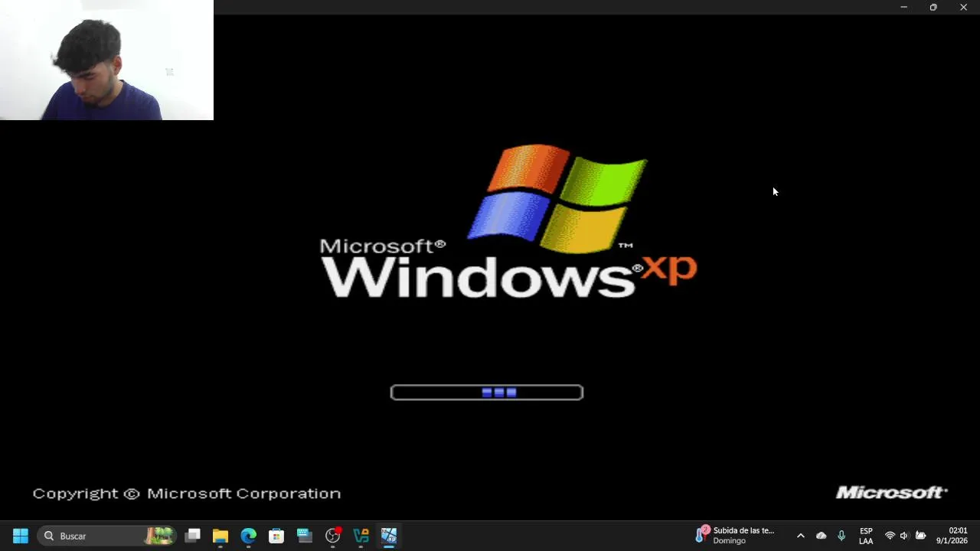The height and width of the screenshot is (551, 980).
Task: Click the Windows XP boot progress bar
Action: coord(487,393)
